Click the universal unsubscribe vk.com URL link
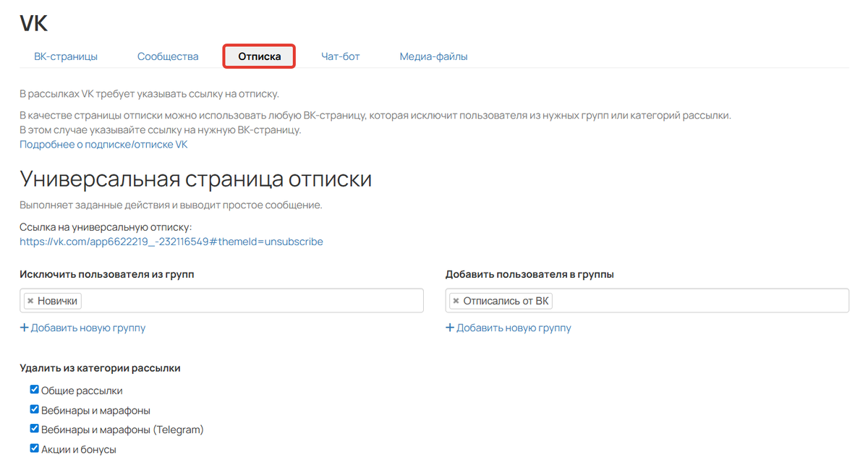The width and height of the screenshot is (868, 460). [171, 241]
